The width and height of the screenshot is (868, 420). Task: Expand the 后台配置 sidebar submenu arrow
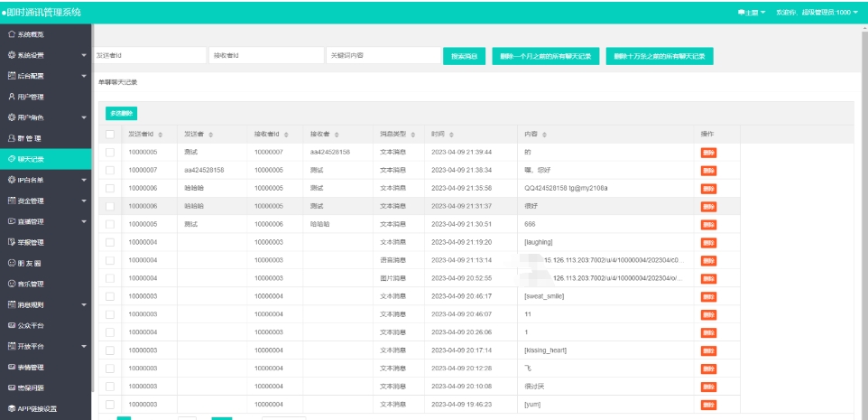coord(84,76)
